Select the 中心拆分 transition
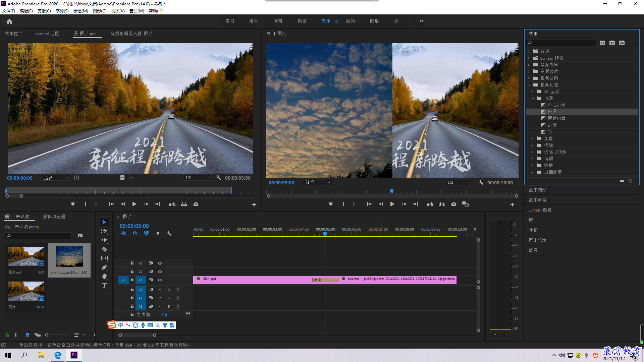 556,105
